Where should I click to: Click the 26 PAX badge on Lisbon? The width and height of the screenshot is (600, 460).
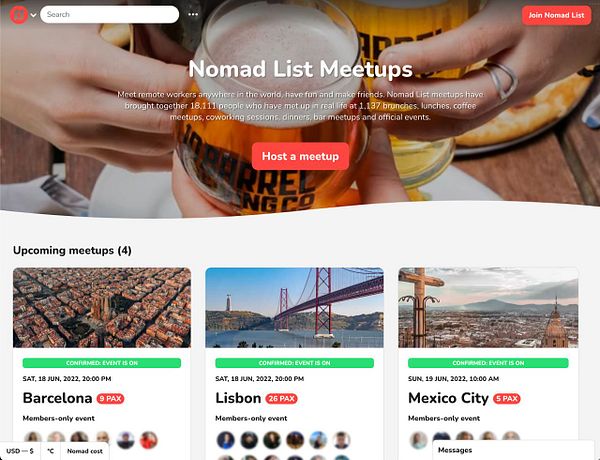(x=281, y=399)
